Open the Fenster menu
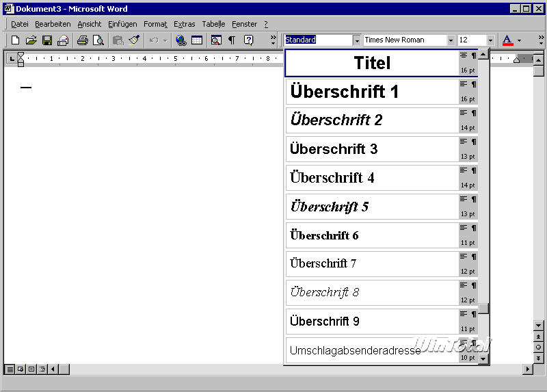The height and width of the screenshot is (392, 547). [244, 24]
